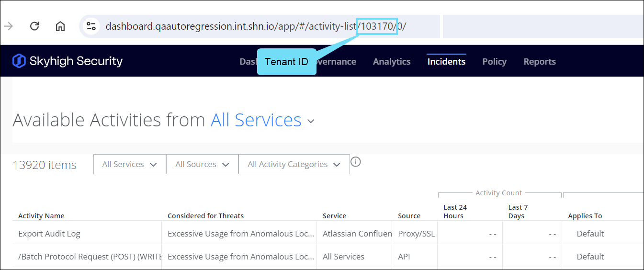The image size is (644, 270).
Task: Click the info icon beside activity filters
Action: pyautogui.click(x=355, y=162)
